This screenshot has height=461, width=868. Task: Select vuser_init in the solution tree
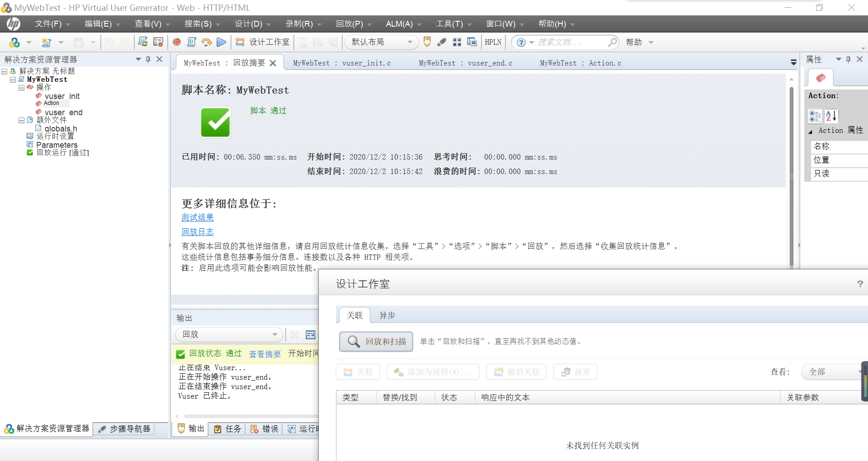62,96
